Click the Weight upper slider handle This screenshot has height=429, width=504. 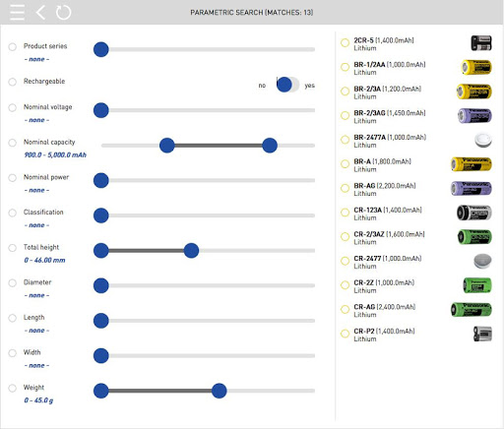point(220,391)
